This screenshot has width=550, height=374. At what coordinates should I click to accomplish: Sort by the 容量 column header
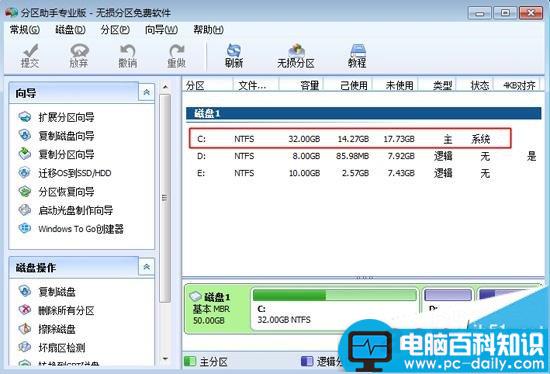301,85
